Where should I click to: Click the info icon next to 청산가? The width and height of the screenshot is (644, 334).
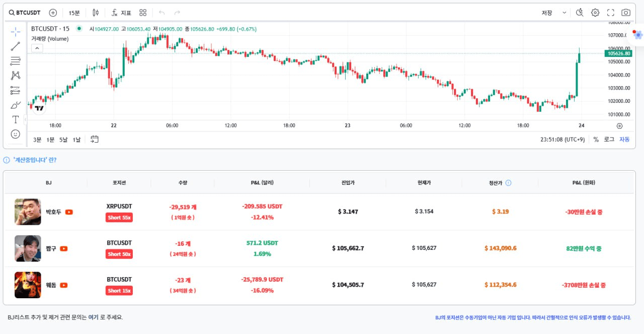[508, 183]
